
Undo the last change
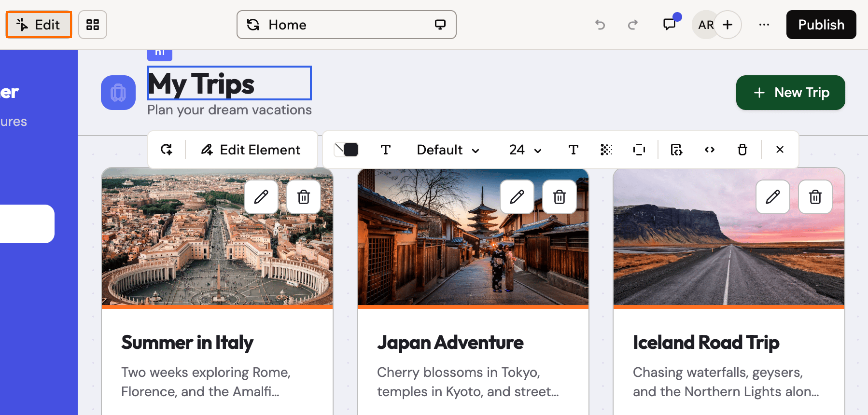tap(600, 25)
